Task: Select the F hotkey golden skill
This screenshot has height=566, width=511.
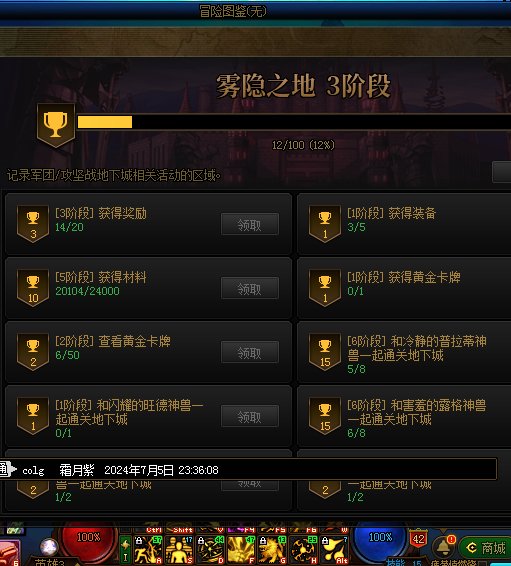Action: [241, 550]
